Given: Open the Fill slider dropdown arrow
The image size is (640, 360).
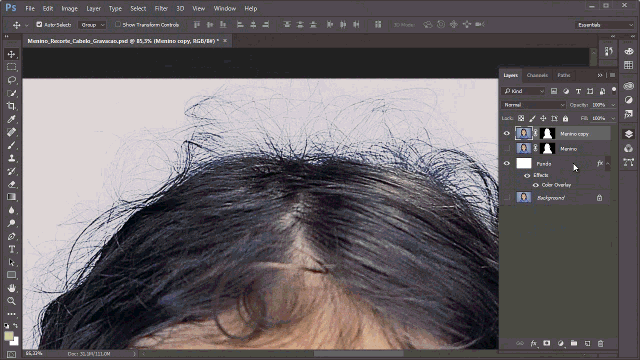Looking at the screenshot, I should coord(613,118).
